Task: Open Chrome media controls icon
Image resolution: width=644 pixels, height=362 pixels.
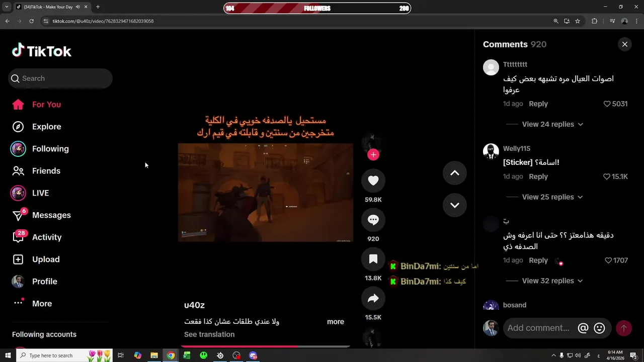Action: click(612, 21)
